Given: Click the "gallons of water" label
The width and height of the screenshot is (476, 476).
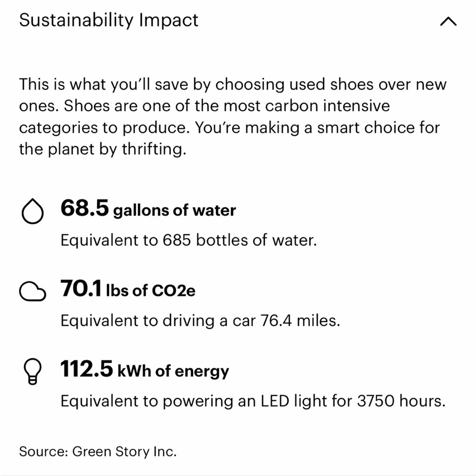Looking at the screenshot, I should tap(174, 210).
